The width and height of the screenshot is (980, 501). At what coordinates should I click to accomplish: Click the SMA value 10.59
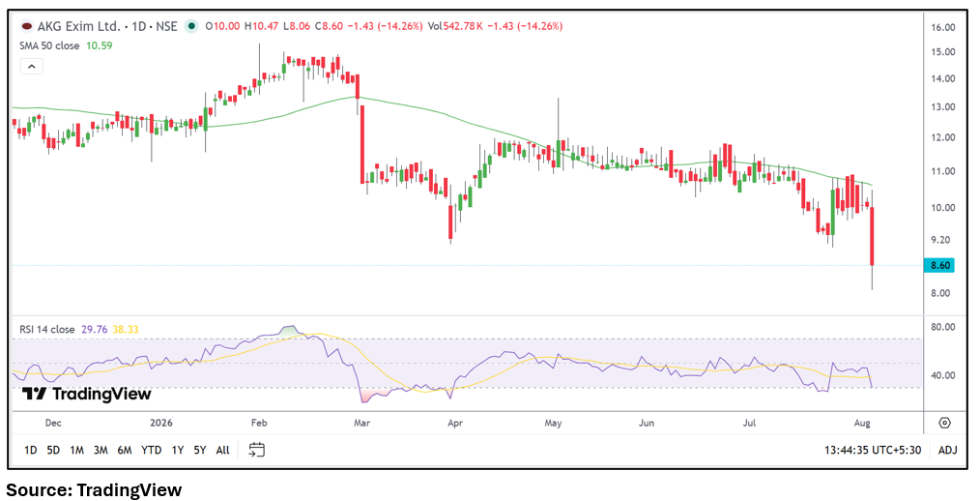click(x=100, y=45)
